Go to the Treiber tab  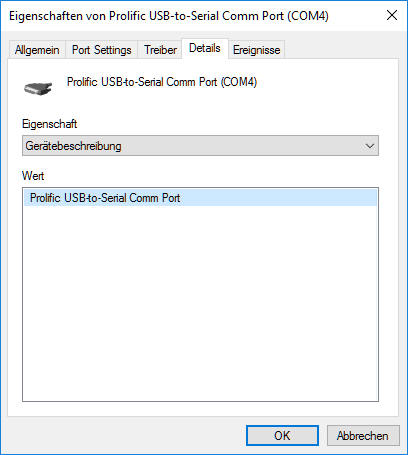[x=160, y=50]
